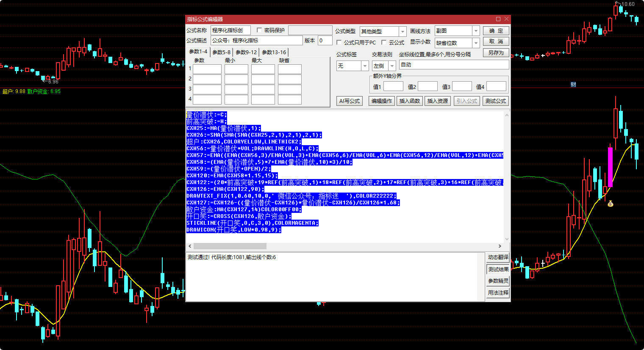Click the 插入函数 button
The height and width of the screenshot is (350, 644).
(410, 101)
